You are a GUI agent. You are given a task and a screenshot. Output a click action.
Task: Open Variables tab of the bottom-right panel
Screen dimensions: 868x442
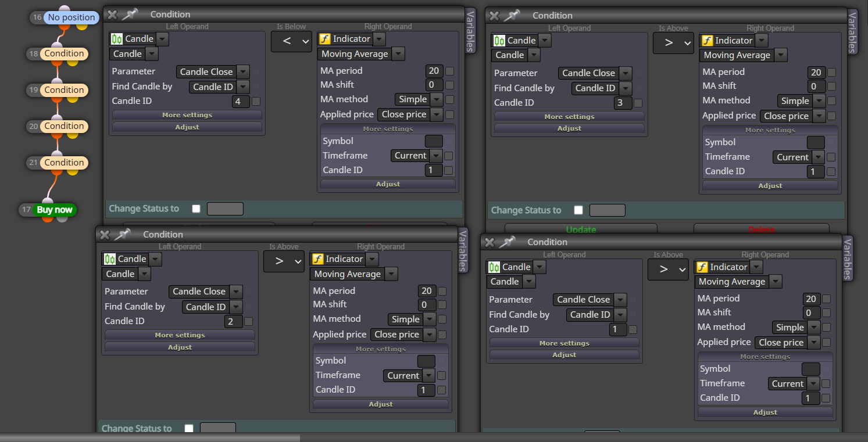pos(848,259)
